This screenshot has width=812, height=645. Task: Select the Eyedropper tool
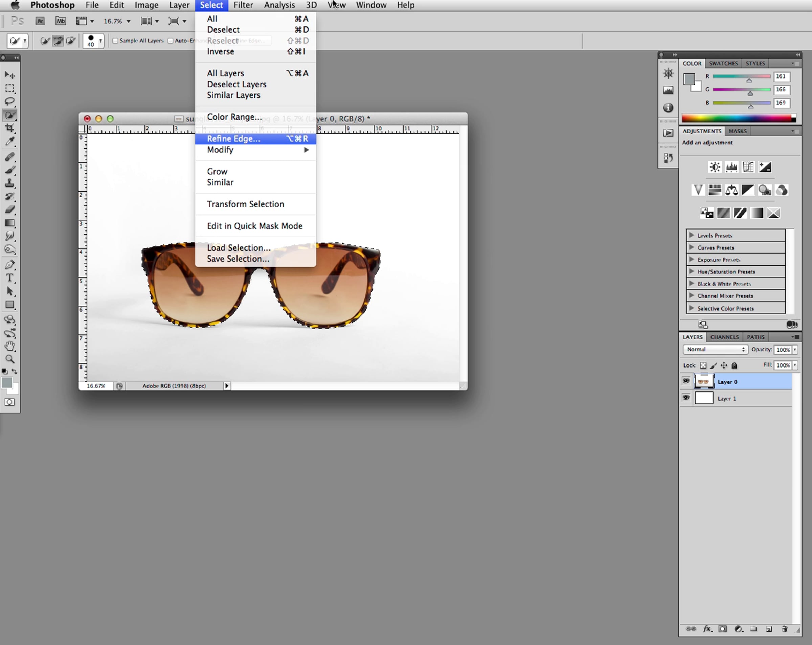pos(10,141)
